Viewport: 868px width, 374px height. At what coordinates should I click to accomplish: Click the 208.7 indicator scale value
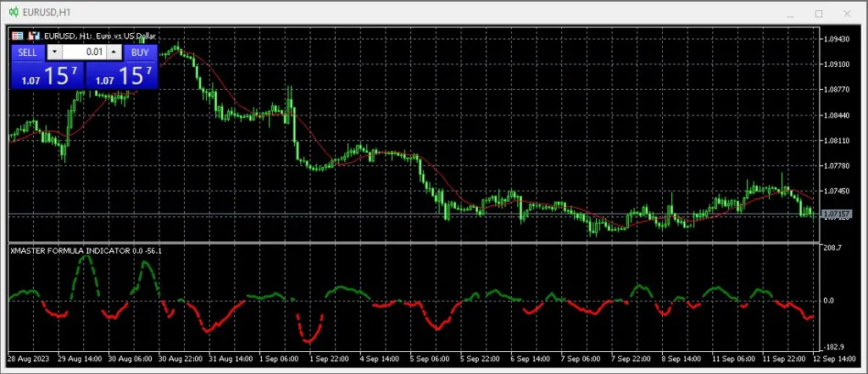point(832,248)
